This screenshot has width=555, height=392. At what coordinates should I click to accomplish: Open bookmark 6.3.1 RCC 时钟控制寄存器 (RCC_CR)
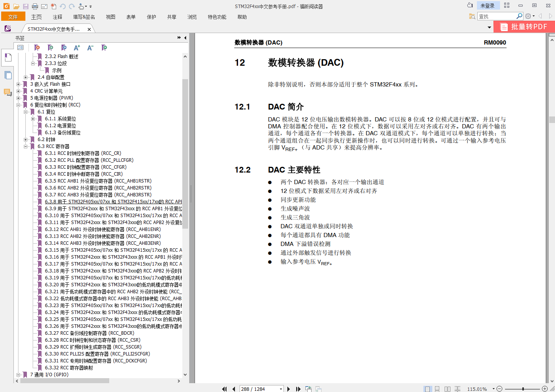pos(83,153)
